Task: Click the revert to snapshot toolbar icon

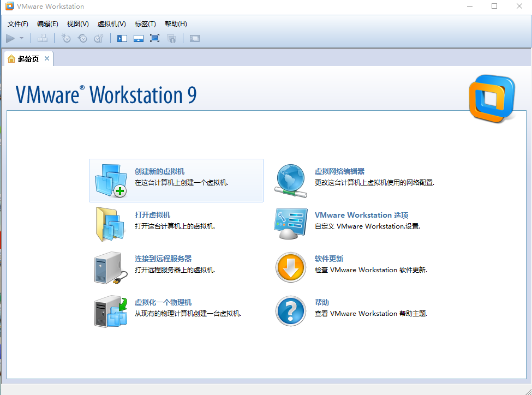Action: point(82,38)
